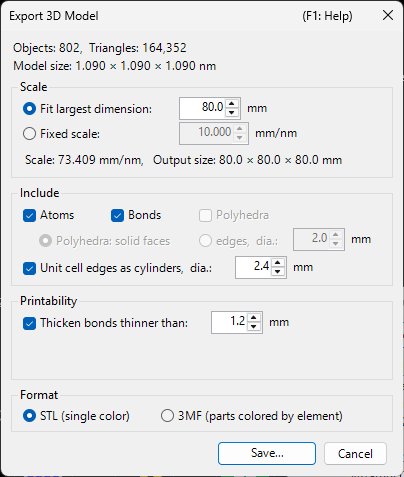
Task: Decrease the fit largest dimension value
Action: (232, 113)
